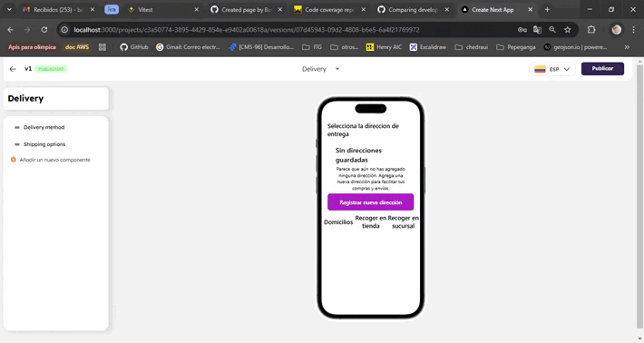Click the drag handle beside Shipping options
This screenshot has width=644, height=343.
coord(17,144)
